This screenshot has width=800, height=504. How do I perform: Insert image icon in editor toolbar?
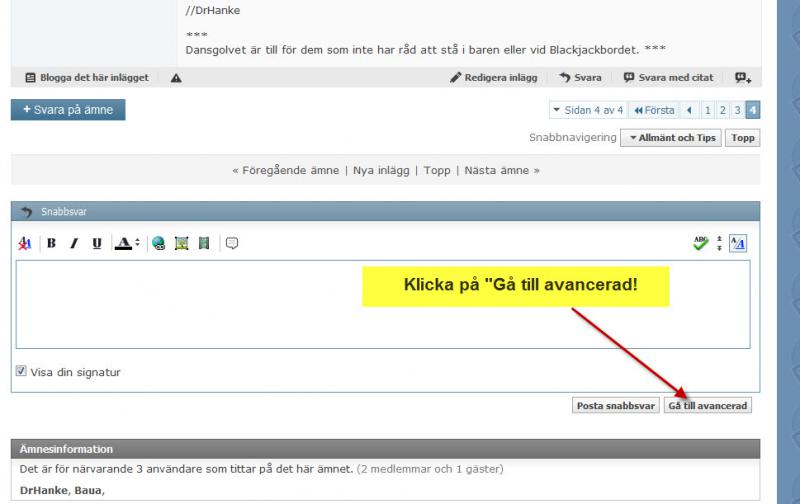182,243
